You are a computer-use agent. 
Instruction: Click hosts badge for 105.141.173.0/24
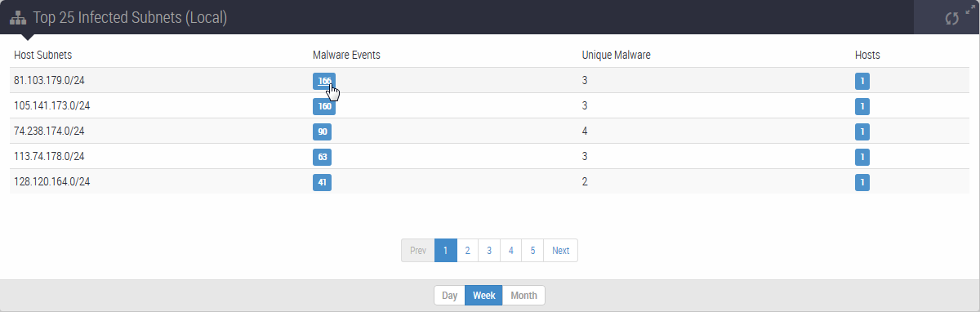[x=862, y=106]
